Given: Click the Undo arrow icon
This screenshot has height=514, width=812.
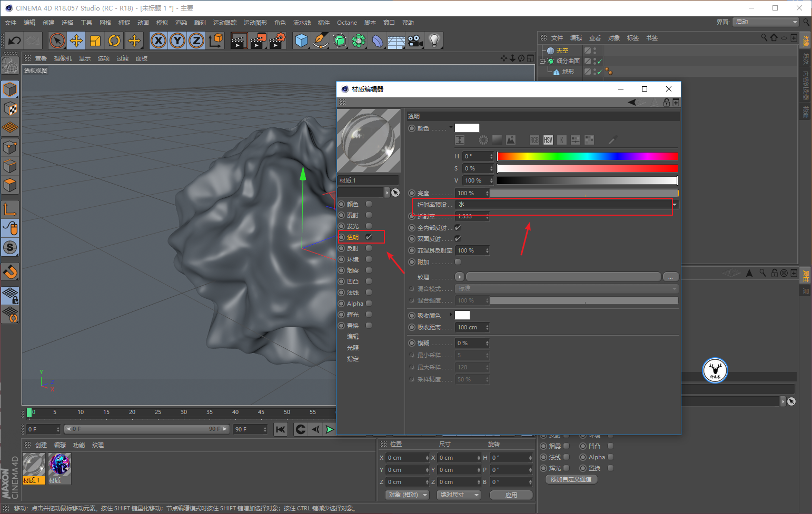Looking at the screenshot, I should pyautogui.click(x=15, y=41).
